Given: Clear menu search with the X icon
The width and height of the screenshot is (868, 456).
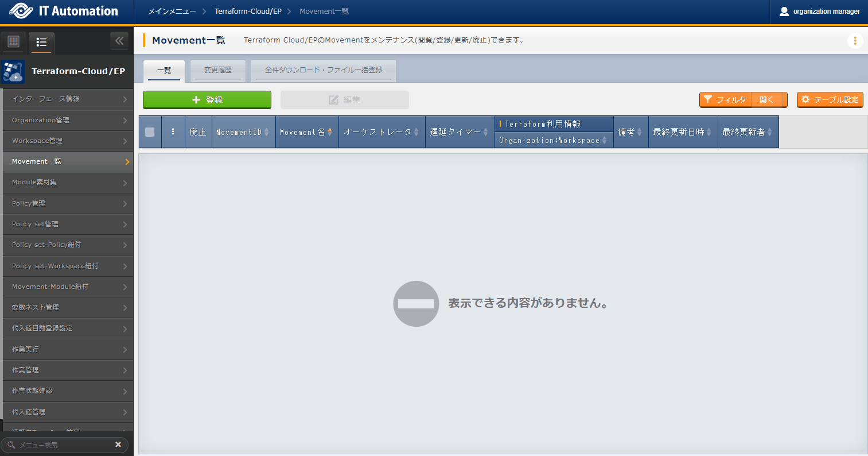Looking at the screenshot, I should pos(118,445).
